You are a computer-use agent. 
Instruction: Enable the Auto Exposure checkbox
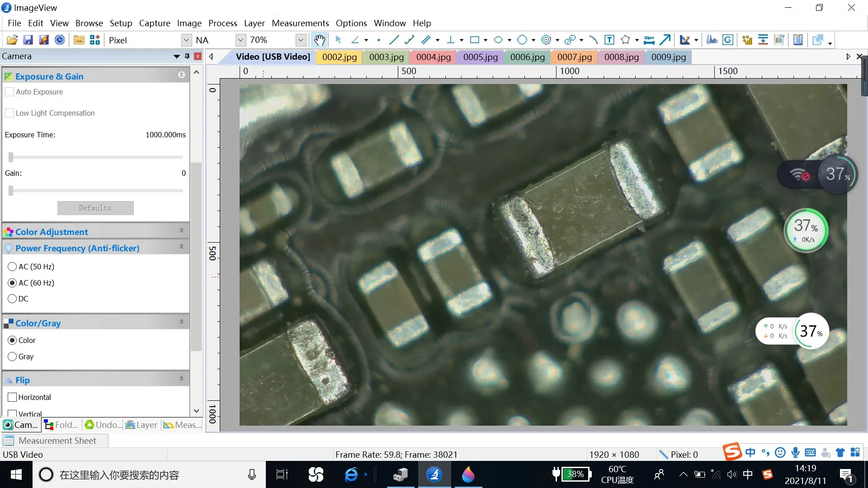pyautogui.click(x=9, y=92)
